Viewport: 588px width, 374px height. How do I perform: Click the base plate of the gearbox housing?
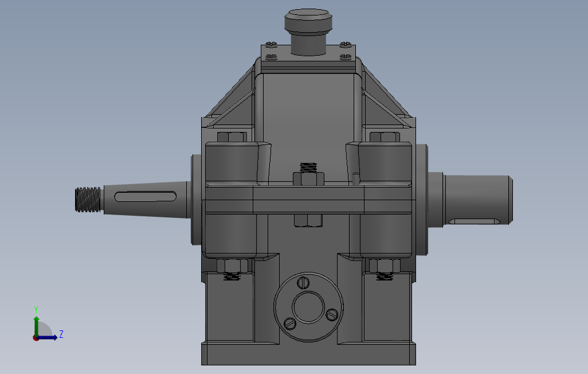click(x=309, y=354)
